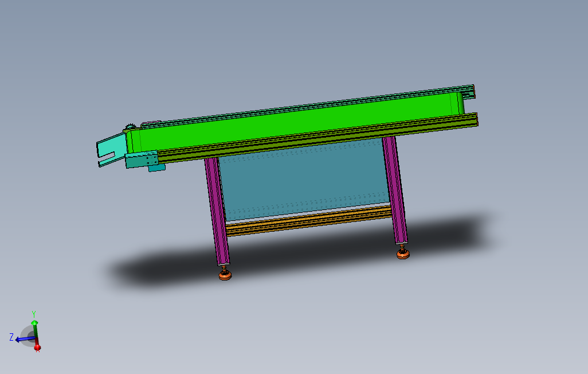Pick the left magenta support leg

tap(217, 211)
